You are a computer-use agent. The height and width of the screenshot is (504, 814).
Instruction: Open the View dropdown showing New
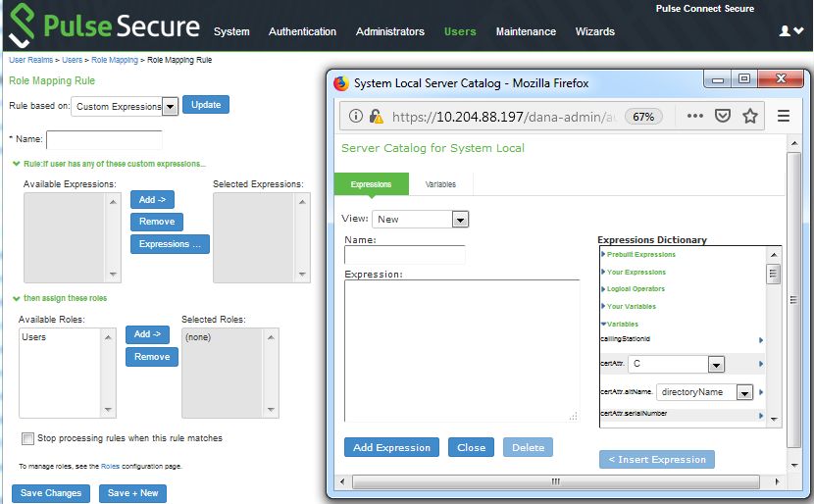click(420, 219)
